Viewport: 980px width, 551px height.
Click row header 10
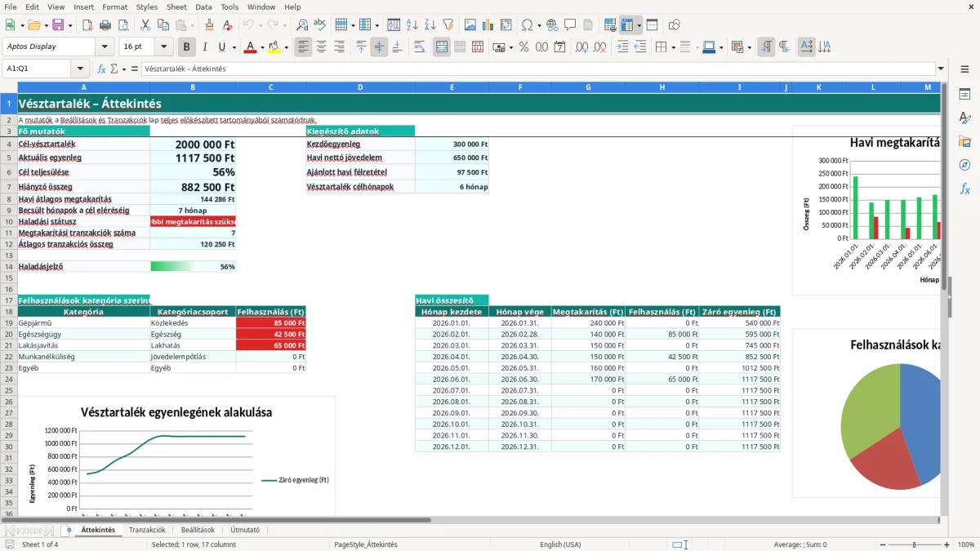coord(9,221)
